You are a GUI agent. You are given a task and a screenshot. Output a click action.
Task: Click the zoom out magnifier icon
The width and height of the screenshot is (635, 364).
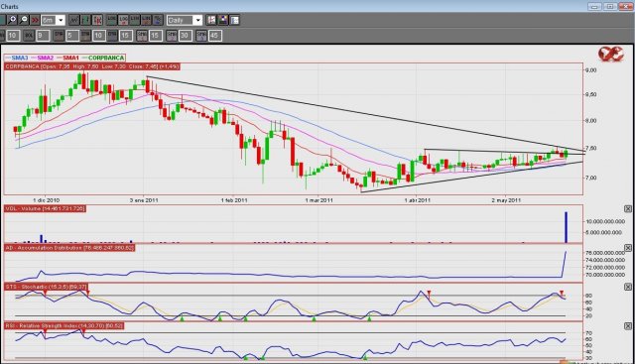pos(24,20)
